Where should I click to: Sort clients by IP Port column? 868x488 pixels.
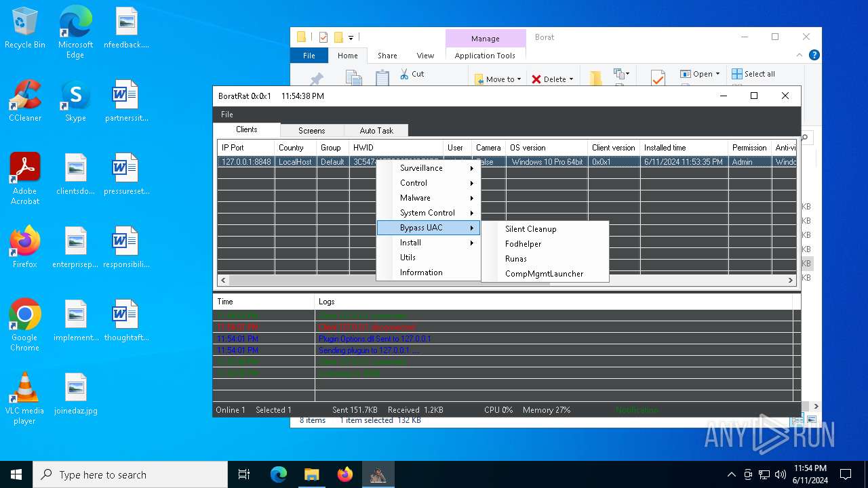[x=246, y=148]
